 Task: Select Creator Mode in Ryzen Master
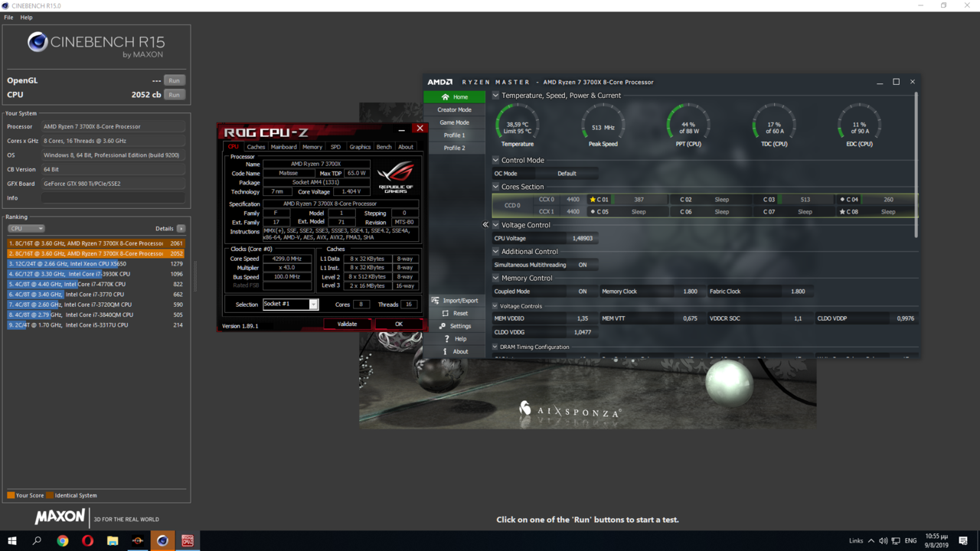(x=455, y=110)
